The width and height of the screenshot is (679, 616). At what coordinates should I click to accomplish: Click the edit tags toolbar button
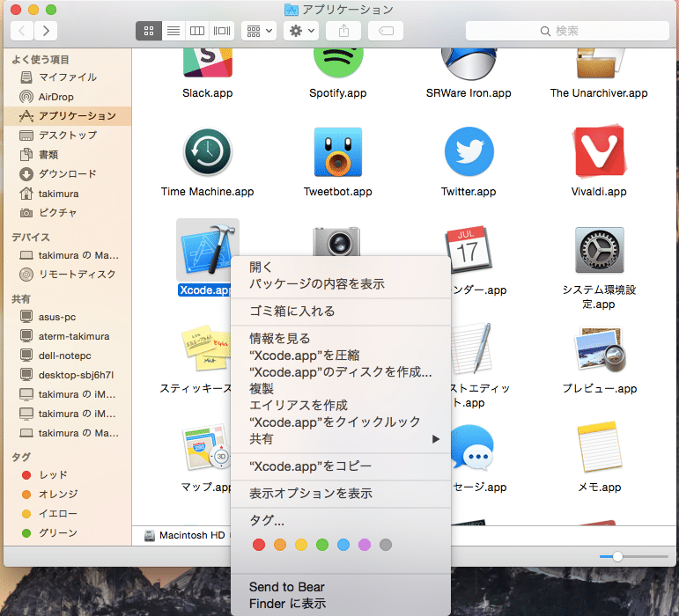pos(386,31)
